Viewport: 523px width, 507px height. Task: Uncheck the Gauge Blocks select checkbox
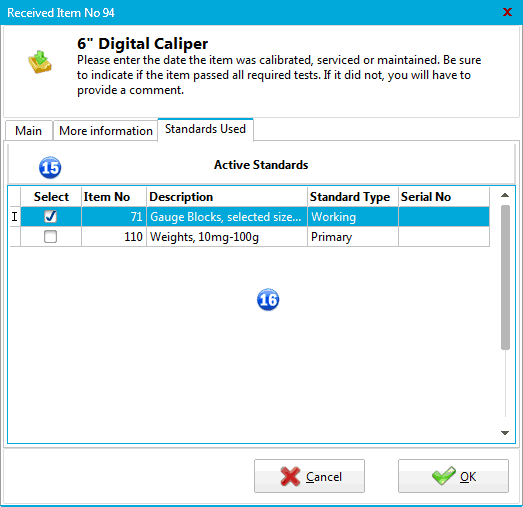[x=50, y=217]
